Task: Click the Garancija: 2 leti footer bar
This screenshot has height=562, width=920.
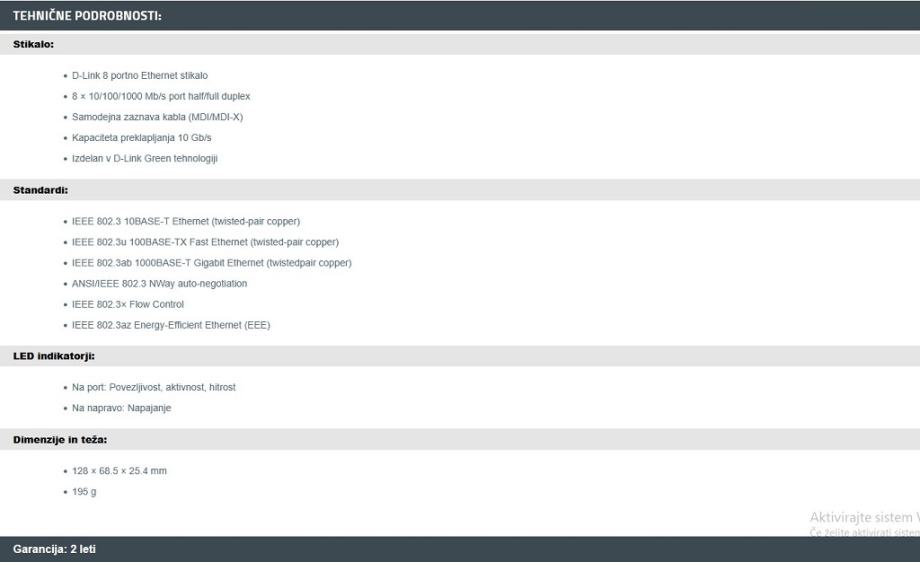Action: [460, 549]
